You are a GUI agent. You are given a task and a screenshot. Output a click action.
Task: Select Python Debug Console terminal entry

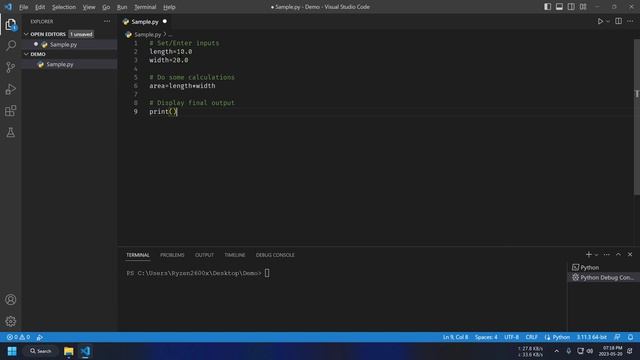tap(603, 277)
